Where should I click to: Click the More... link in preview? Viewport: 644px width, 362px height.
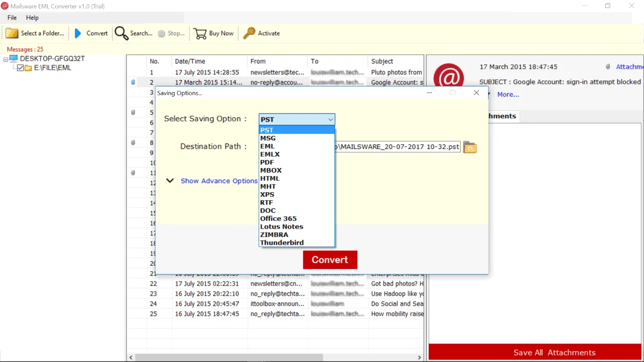[508, 95]
